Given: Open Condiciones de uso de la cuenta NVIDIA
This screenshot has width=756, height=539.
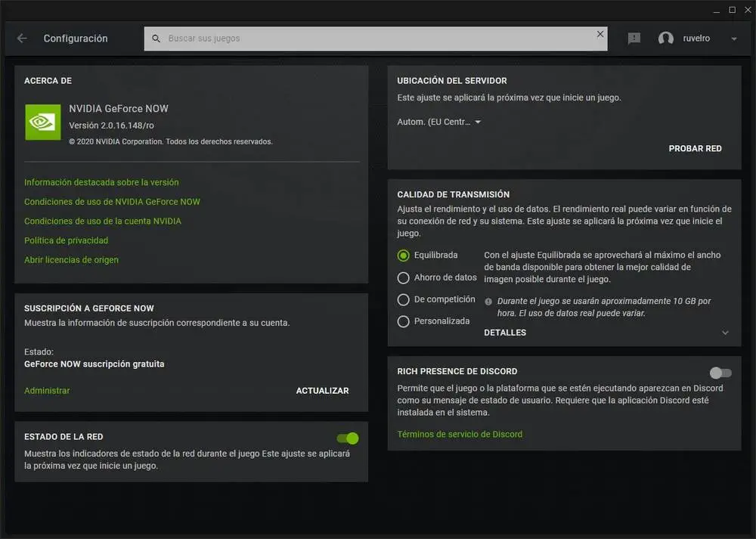Looking at the screenshot, I should [103, 221].
